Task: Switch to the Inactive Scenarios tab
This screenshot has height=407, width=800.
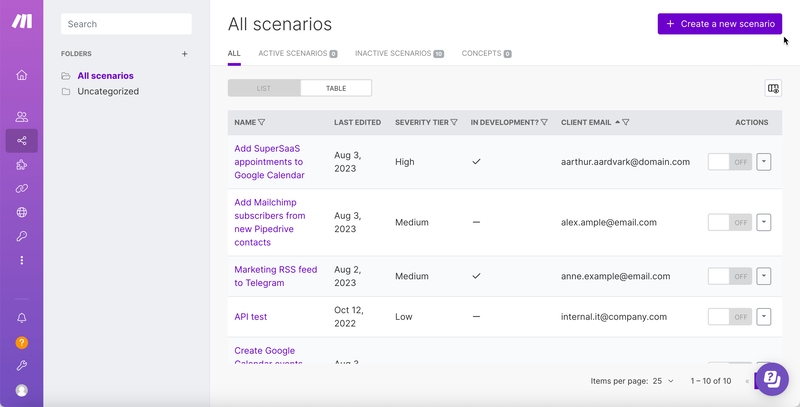Action: coord(398,53)
